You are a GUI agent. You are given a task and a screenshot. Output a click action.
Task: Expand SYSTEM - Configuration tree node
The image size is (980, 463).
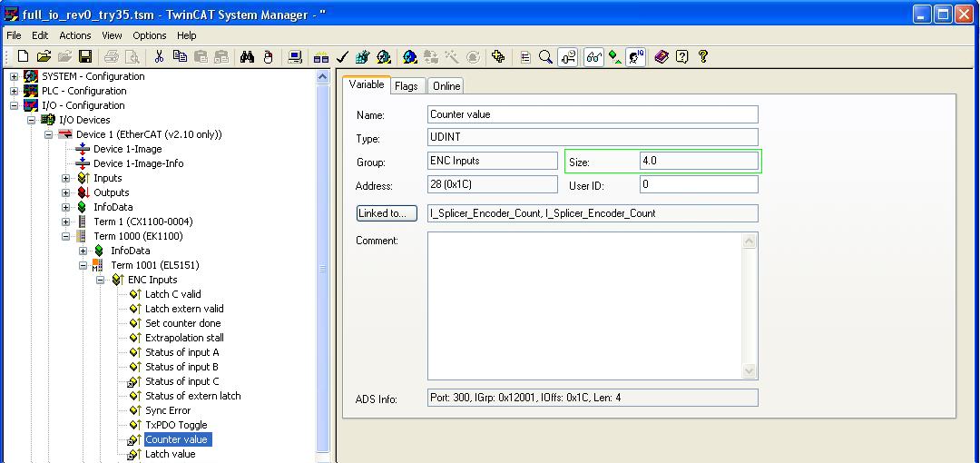click(x=14, y=76)
